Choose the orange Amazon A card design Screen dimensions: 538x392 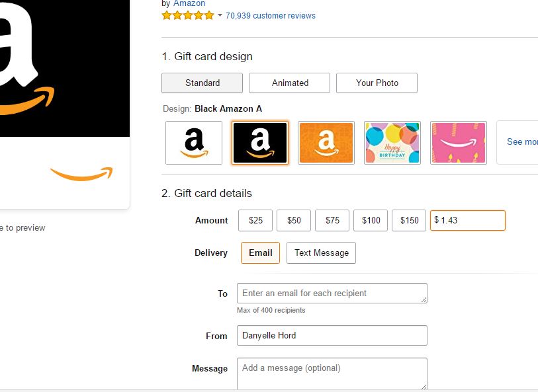[326, 143]
